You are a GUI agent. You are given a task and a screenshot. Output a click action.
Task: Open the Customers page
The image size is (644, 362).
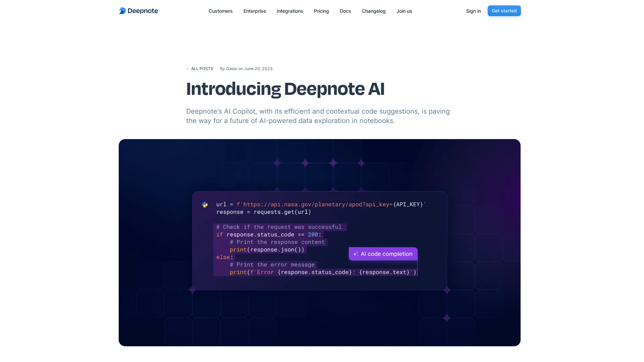220,11
